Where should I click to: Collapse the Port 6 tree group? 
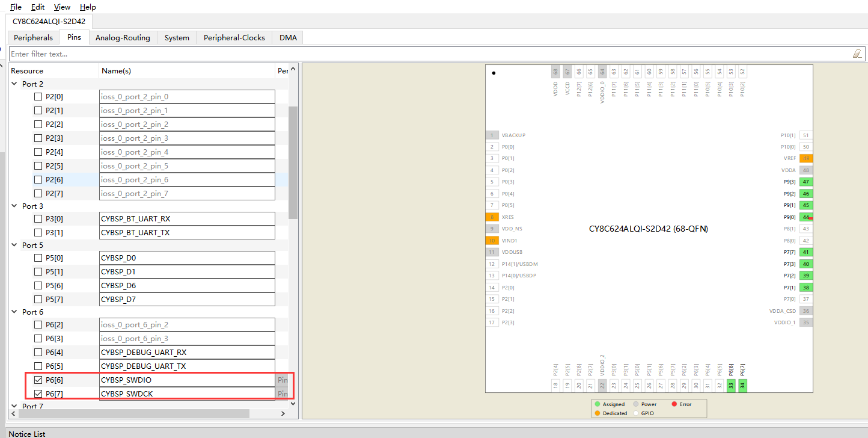(14, 312)
